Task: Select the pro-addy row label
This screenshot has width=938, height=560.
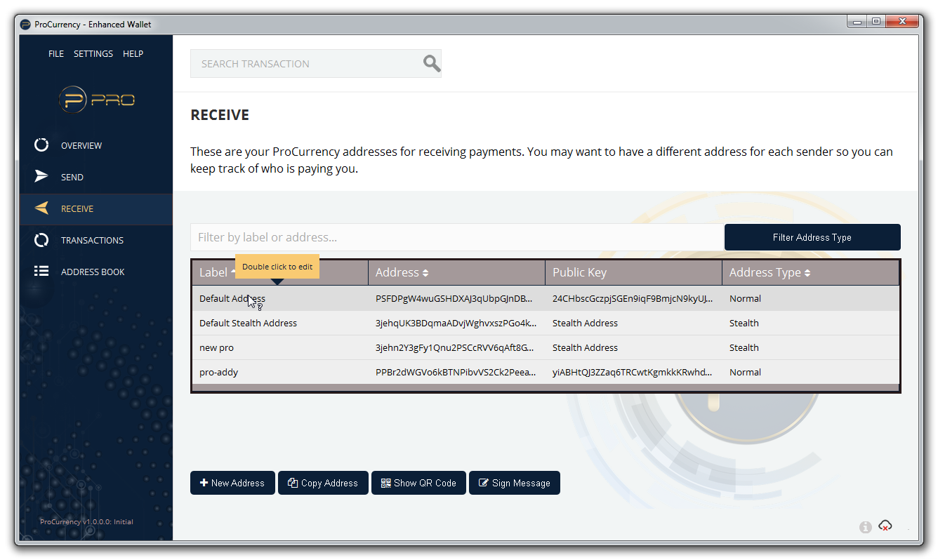Action: click(x=218, y=373)
